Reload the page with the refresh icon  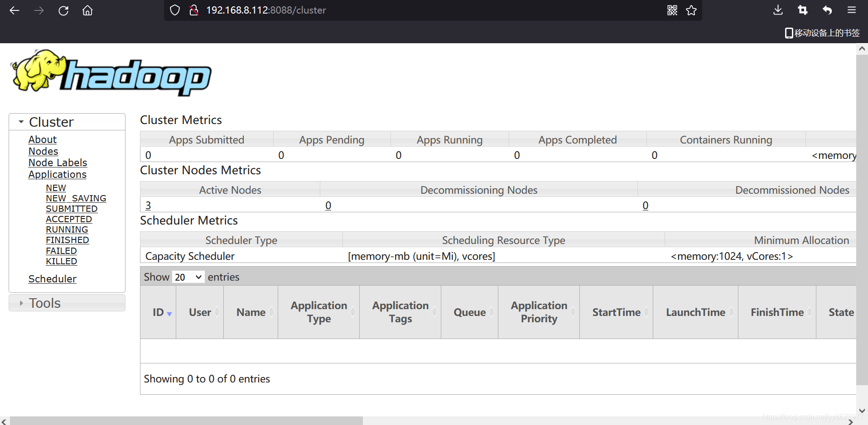[x=63, y=10]
